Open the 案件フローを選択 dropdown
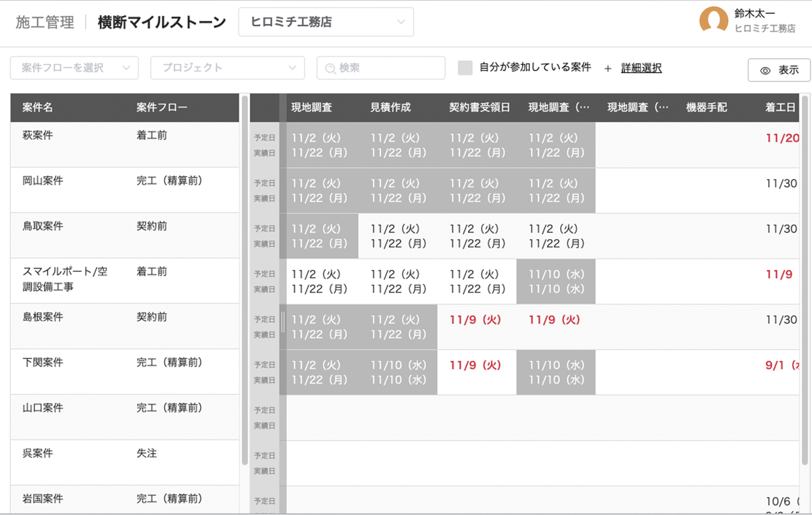Image resolution: width=812 pixels, height=515 pixels. point(74,68)
